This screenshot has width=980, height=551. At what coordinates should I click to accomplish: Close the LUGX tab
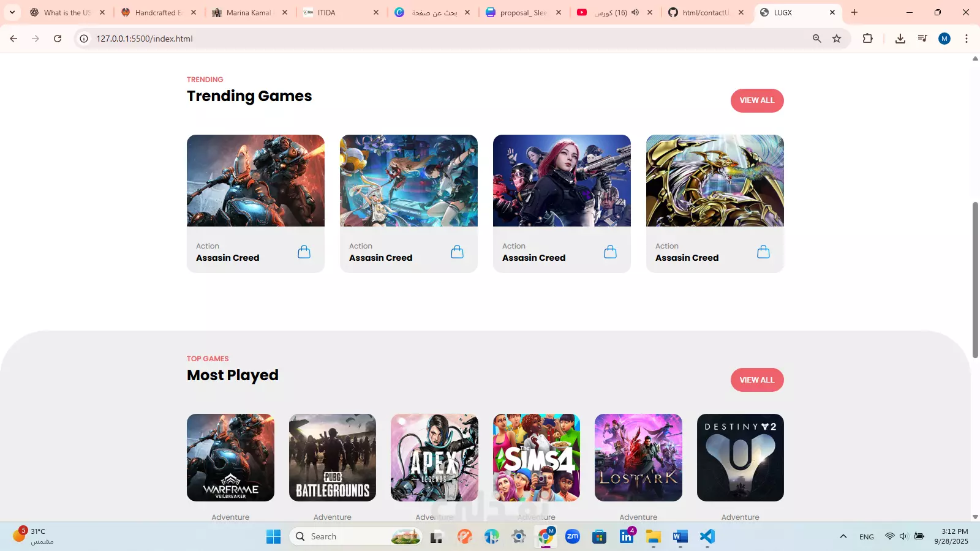[832, 12]
